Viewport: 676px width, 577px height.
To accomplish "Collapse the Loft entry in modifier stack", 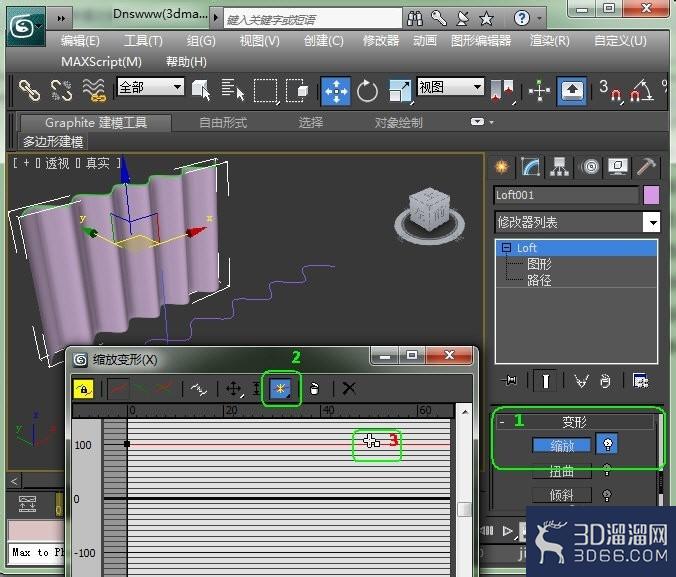I will pyautogui.click(x=507, y=248).
